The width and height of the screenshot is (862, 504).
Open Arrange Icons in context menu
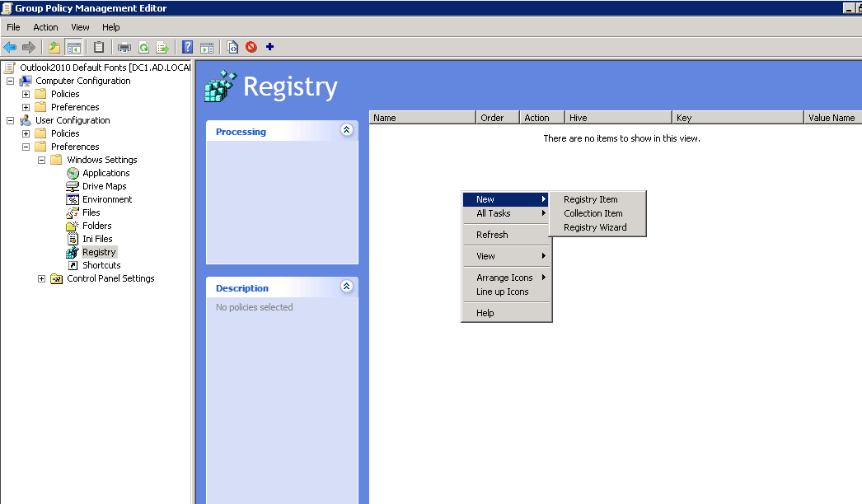506,278
